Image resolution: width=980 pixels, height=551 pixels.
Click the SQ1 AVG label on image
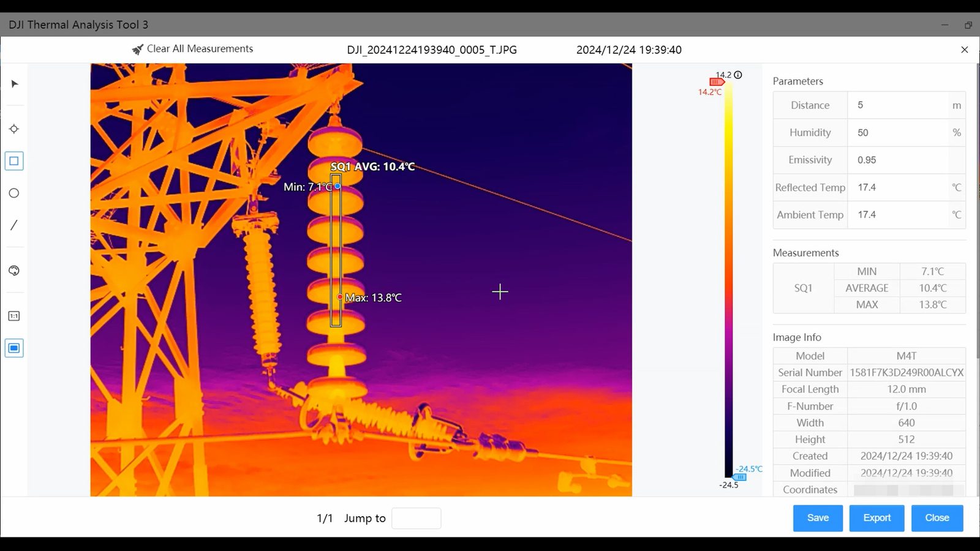(x=372, y=167)
